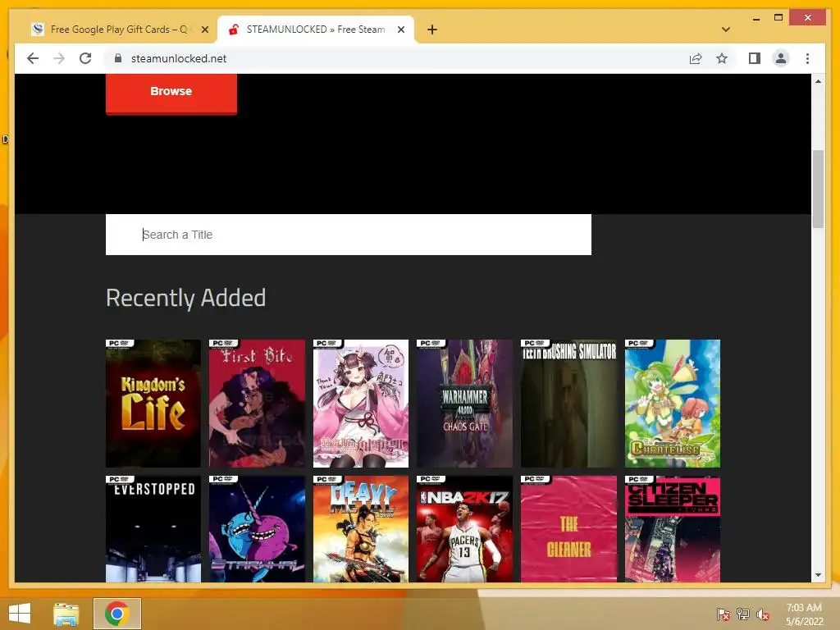Open a new browser tab
The height and width of the screenshot is (630, 840).
pos(432,30)
